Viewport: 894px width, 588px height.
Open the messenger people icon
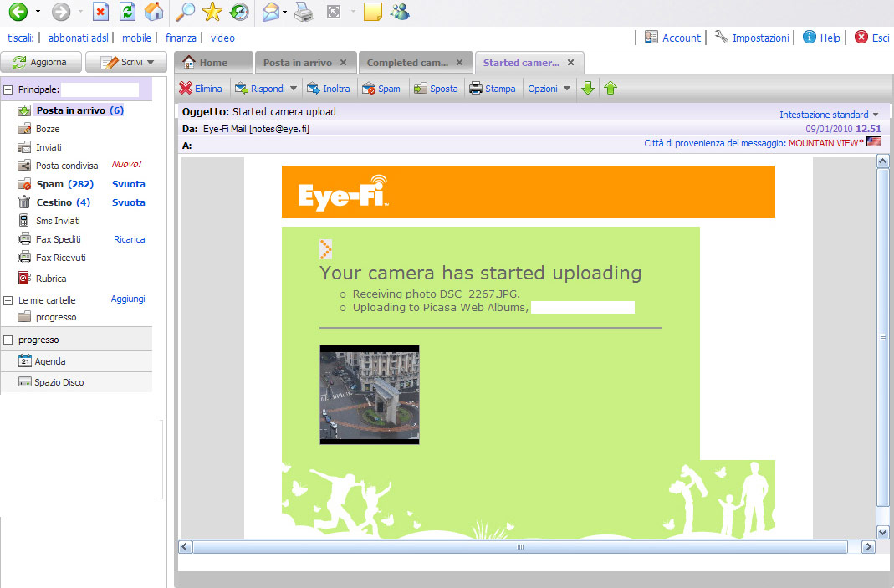point(401,12)
